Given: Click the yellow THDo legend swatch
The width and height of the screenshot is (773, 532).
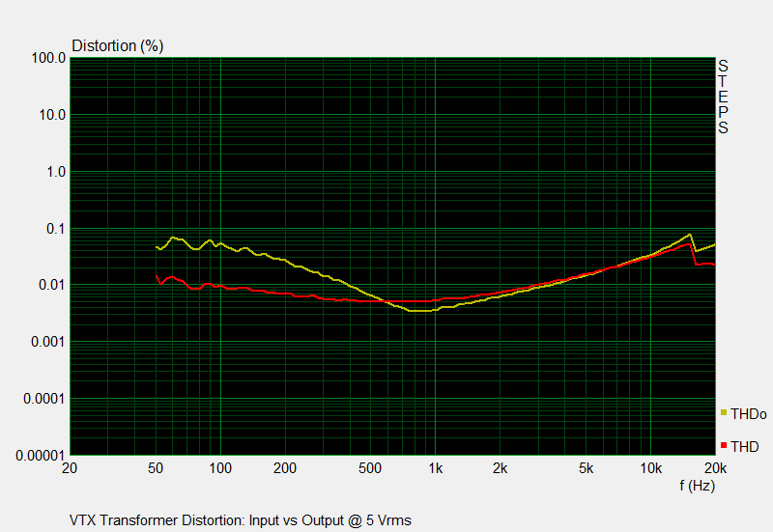Looking at the screenshot, I should tap(723, 413).
